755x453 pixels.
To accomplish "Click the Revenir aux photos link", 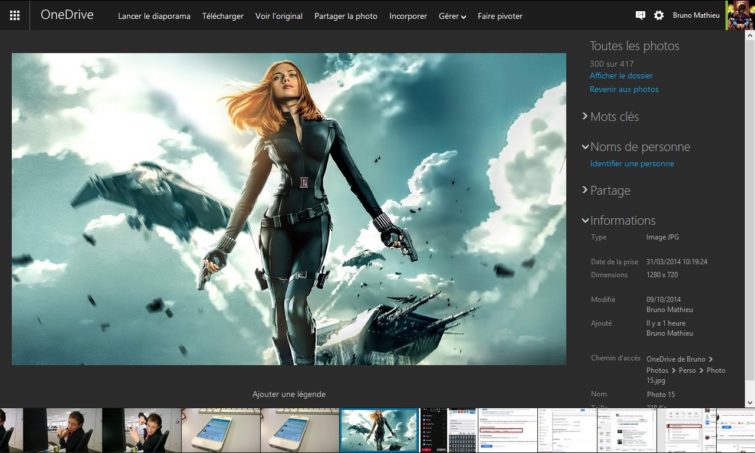I will tap(624, 89).
